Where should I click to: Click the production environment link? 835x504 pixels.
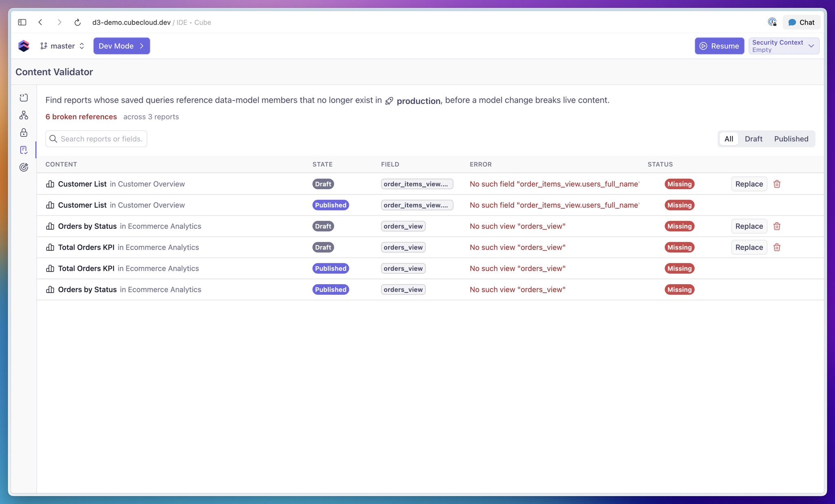[x=413, y=101]
